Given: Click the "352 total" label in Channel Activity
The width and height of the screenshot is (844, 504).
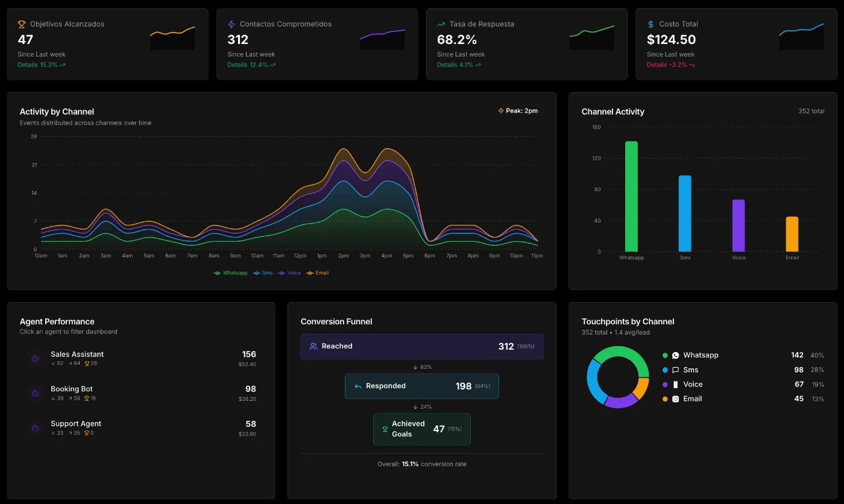Looking at the screenshot, I should point(811,112).
